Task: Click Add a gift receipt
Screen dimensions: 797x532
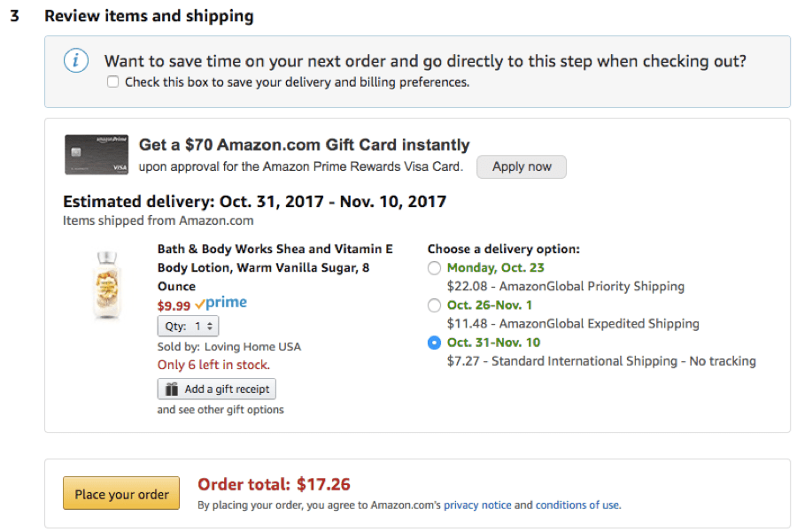Action: pos(216,389)
